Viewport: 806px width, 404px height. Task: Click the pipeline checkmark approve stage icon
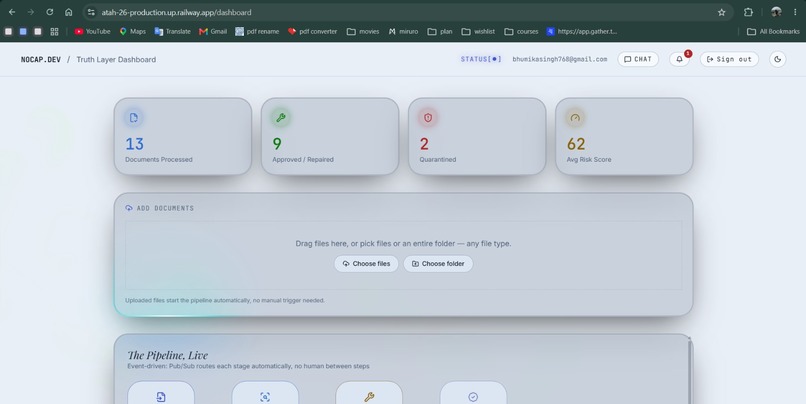(x=473, y=397)
